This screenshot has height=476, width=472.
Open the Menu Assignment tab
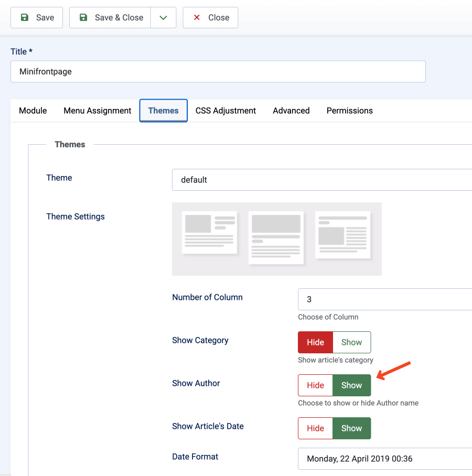tap(98, 111)
